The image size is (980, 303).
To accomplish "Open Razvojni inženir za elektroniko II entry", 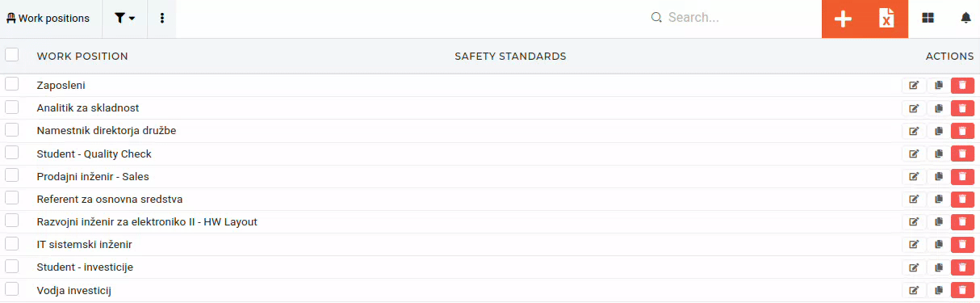I will click(147, 221).
